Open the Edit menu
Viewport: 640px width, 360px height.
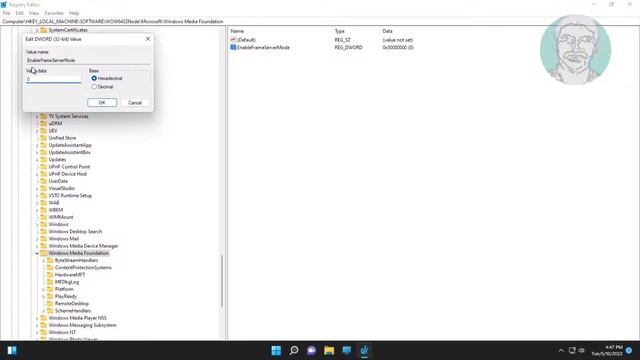pos(20,13)
